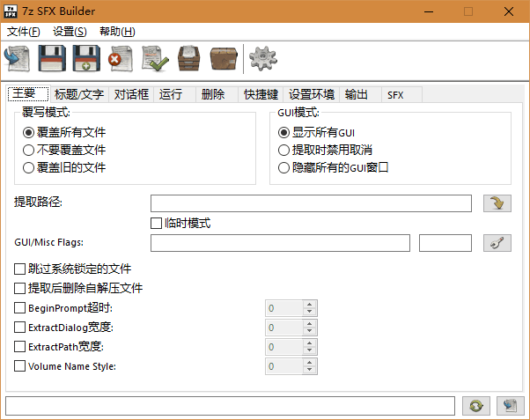
Task: Click the open configuration file toolbar icon
Action: pos(18,58)
